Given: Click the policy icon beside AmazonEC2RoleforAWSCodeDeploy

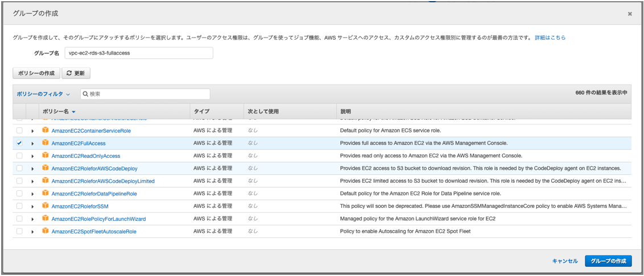Looking at the screenshot, I should pos(45,169).
